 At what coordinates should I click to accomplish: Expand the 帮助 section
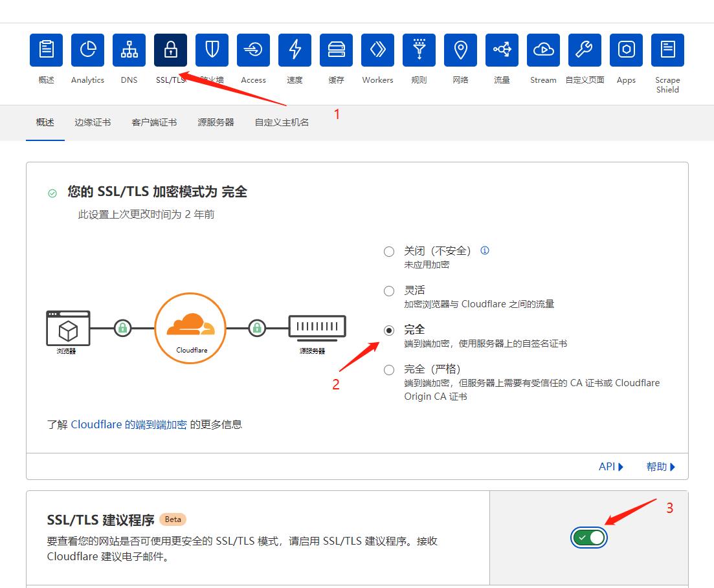click(x=659, y=466)
